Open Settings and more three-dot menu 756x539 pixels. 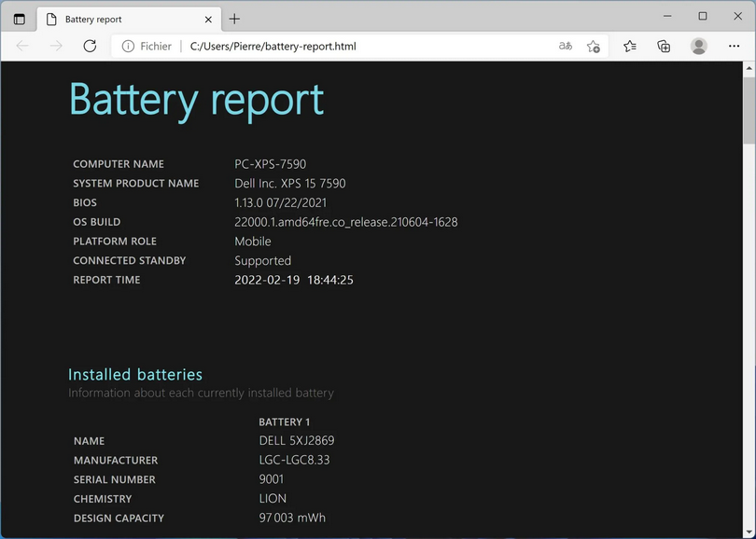[734, 47]
